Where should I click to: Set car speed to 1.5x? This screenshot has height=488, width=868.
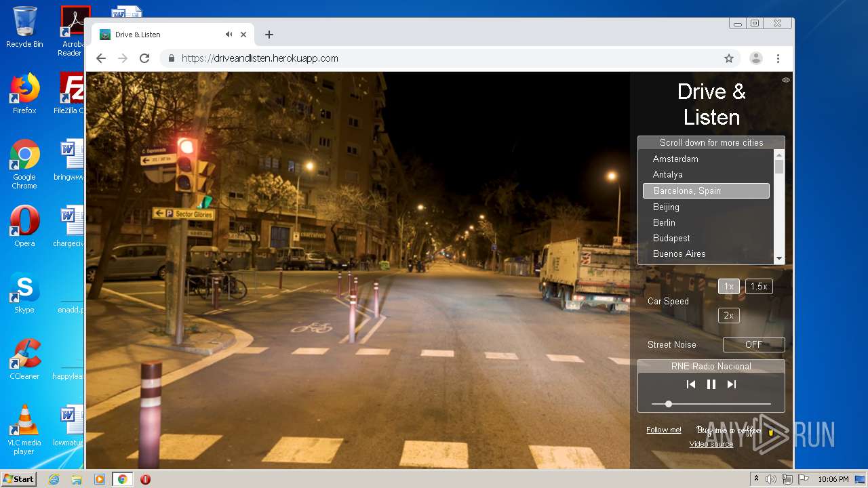pos(759,286)
